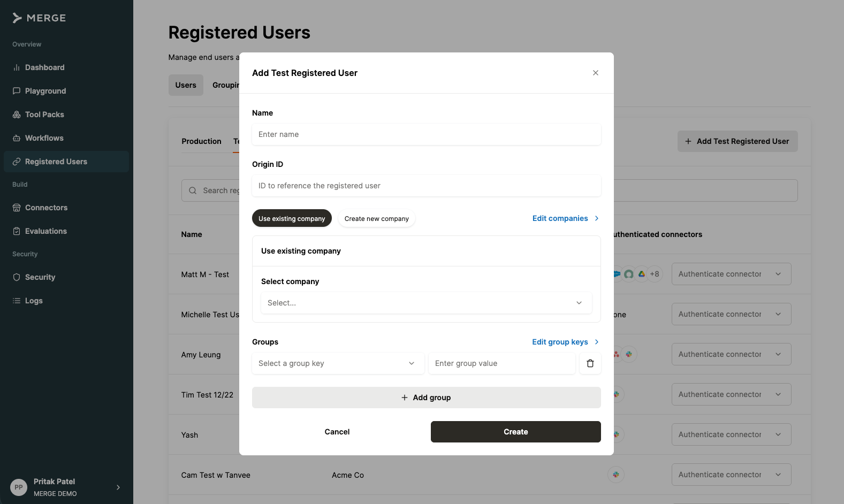Screen dimensions: 844x504
Task: Switch to Create new company option
Action: point(377,218)
